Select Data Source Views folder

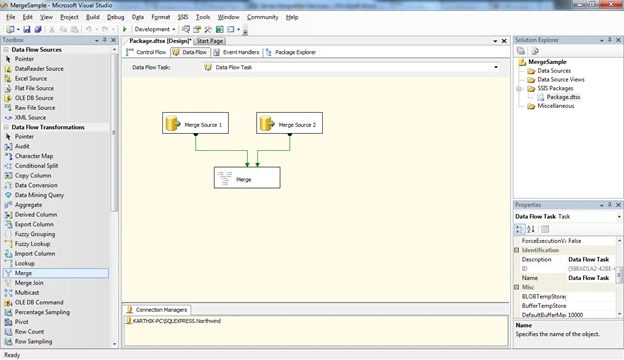(561, 80)
